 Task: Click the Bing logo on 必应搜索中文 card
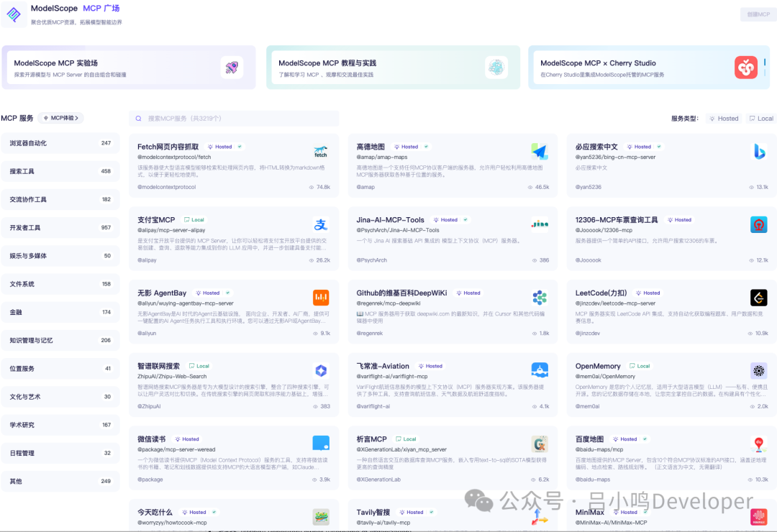point(759,152)
